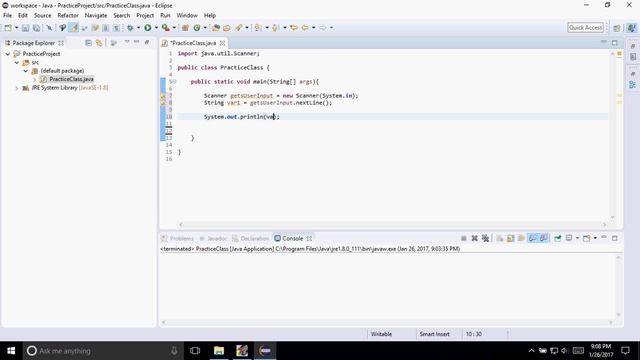640x360 pixels.
Task: Click the Debug bug toolbar icon
Action: (x=130, y=28)
